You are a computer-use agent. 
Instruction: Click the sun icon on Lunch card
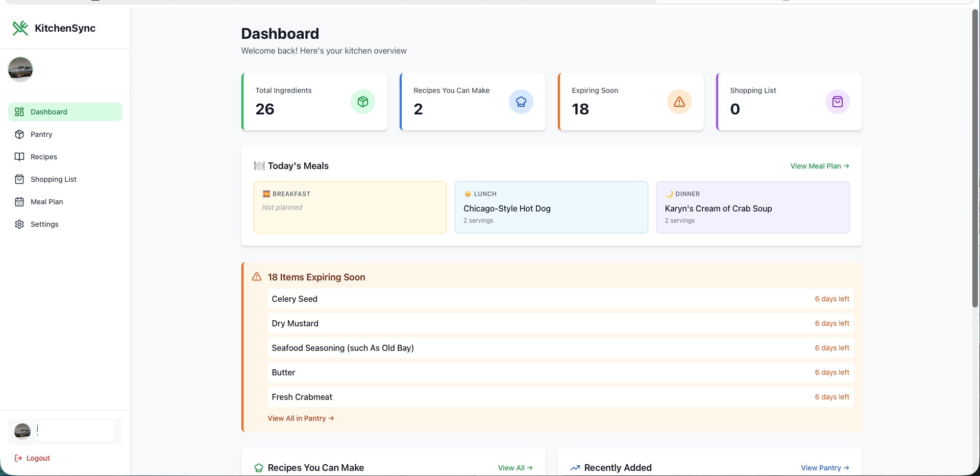click(468, 194)
